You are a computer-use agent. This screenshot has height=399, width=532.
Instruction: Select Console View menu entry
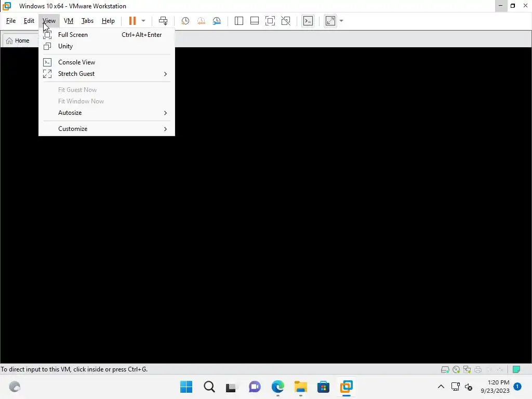pyautogui.click(x=107, y=62)
